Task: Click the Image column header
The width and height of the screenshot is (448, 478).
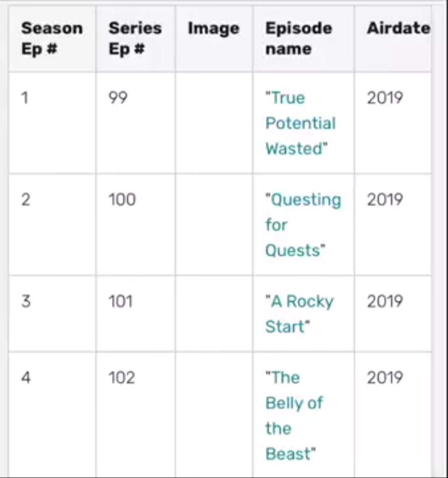Action: click(x=214, y=39)
